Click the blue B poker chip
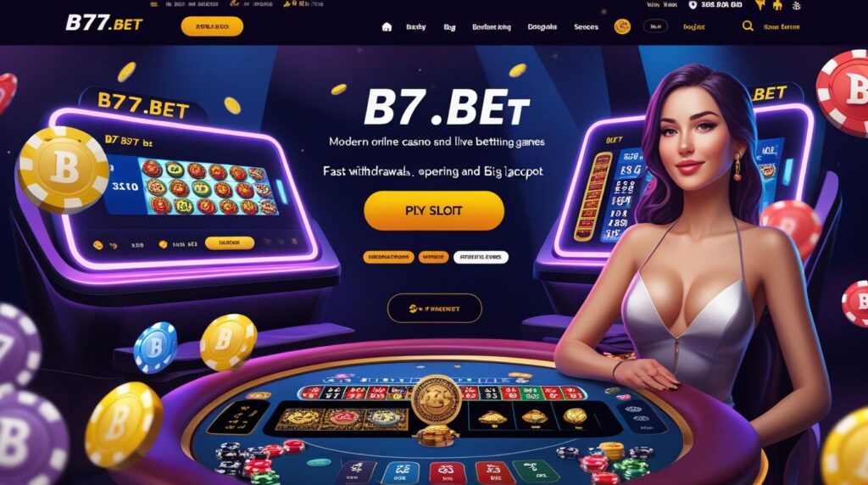Image resolution: width=868 pixels, height=485 pixels. (x=156, y=347)
